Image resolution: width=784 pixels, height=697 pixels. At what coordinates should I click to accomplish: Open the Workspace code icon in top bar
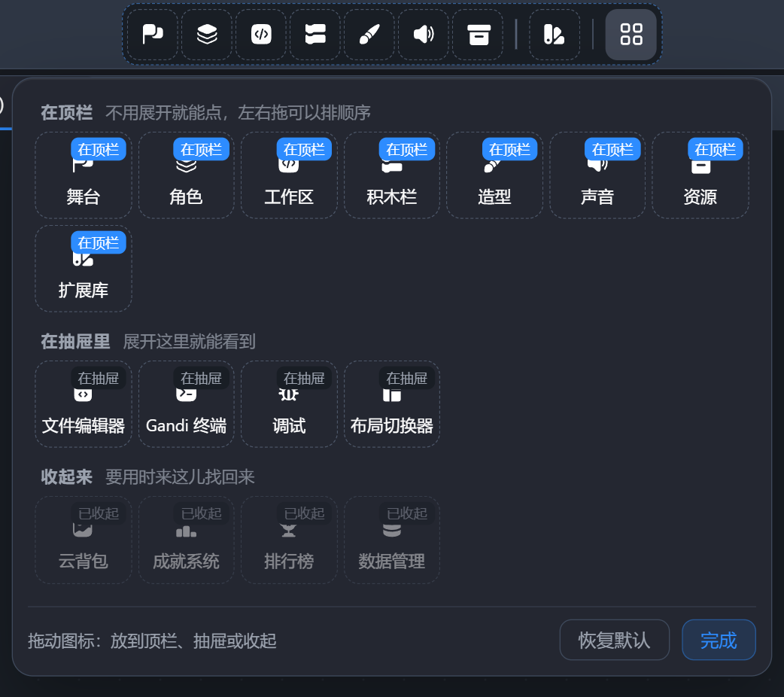[261, 35]
